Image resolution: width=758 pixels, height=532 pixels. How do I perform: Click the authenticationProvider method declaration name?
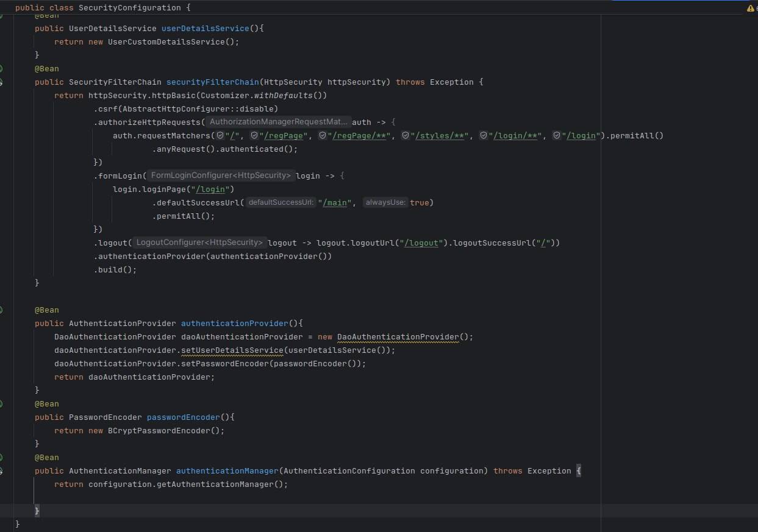[235, 324]
